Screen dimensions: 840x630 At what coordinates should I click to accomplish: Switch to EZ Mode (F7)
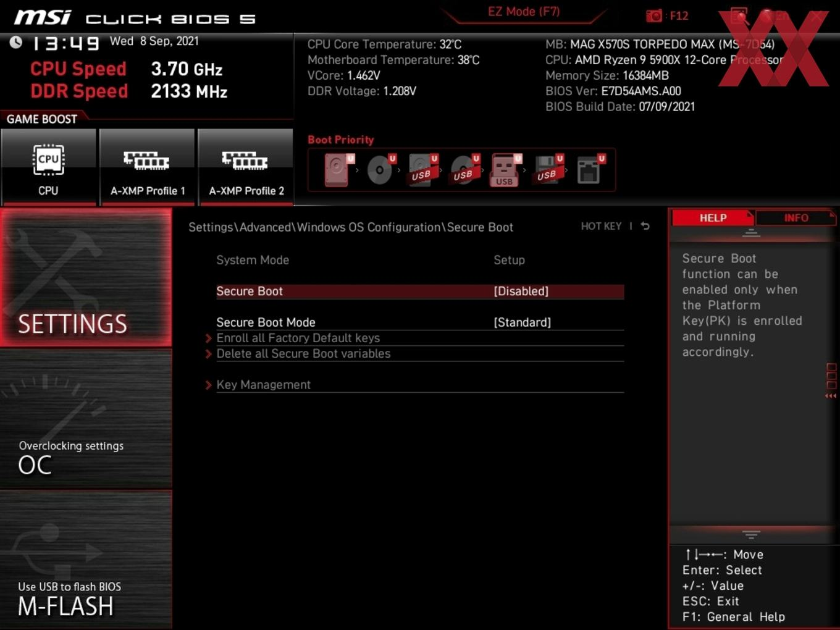(524, 12)
